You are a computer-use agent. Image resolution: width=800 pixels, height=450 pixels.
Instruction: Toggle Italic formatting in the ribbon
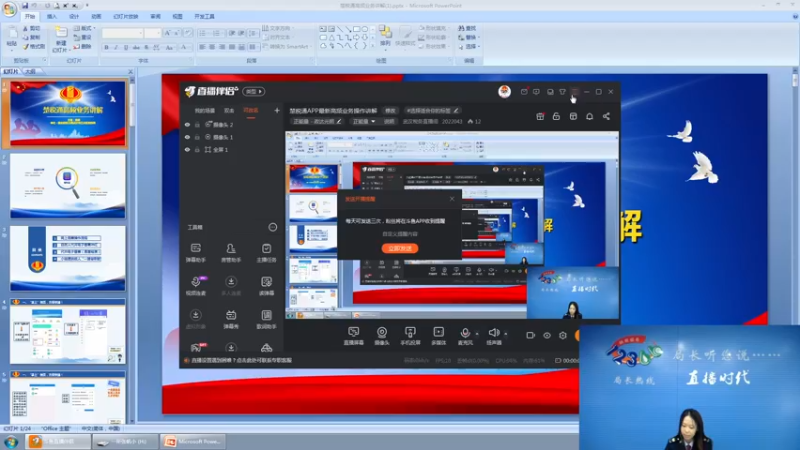(116, 47)
